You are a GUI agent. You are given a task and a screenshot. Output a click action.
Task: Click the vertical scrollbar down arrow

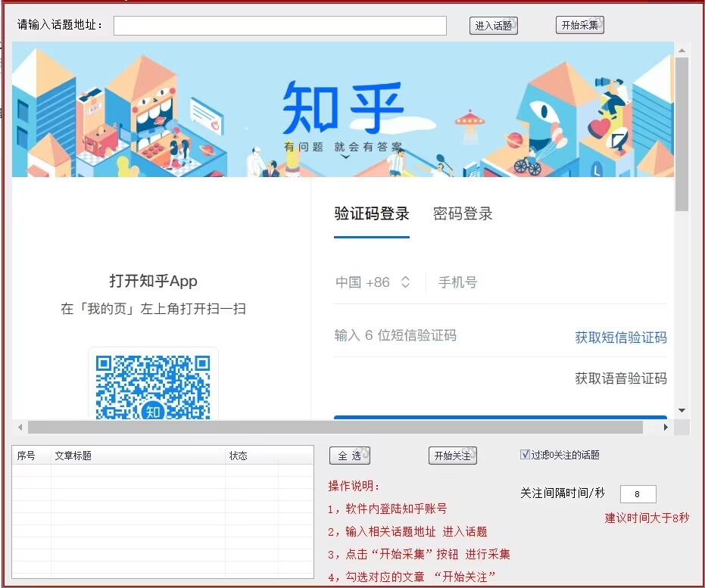click(x=682, y=411)
